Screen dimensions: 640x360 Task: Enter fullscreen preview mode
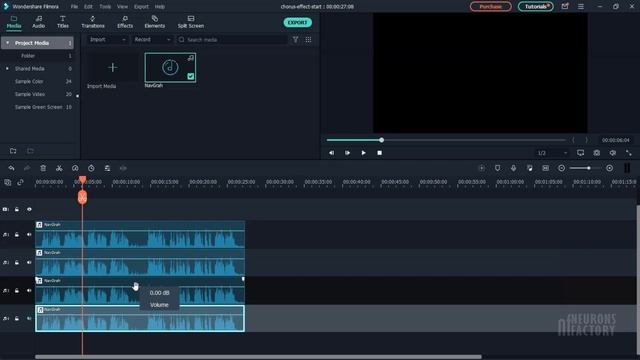629,153
